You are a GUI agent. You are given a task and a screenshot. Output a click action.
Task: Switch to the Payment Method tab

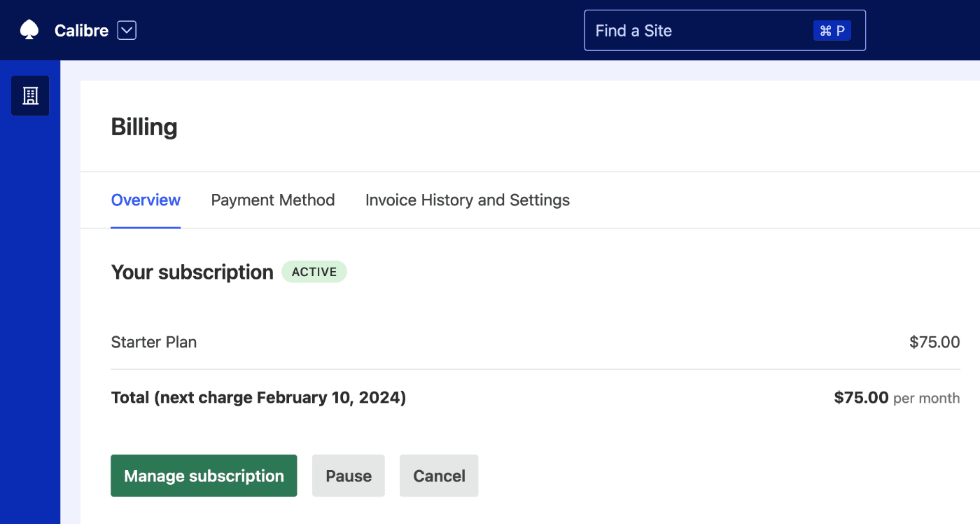(273, 200)
